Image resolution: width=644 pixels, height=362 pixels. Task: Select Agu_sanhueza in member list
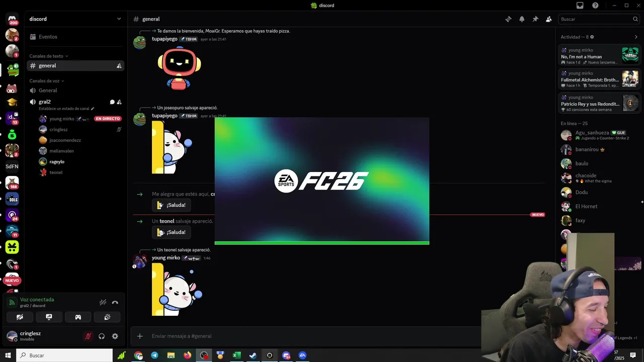pos(600,135)
